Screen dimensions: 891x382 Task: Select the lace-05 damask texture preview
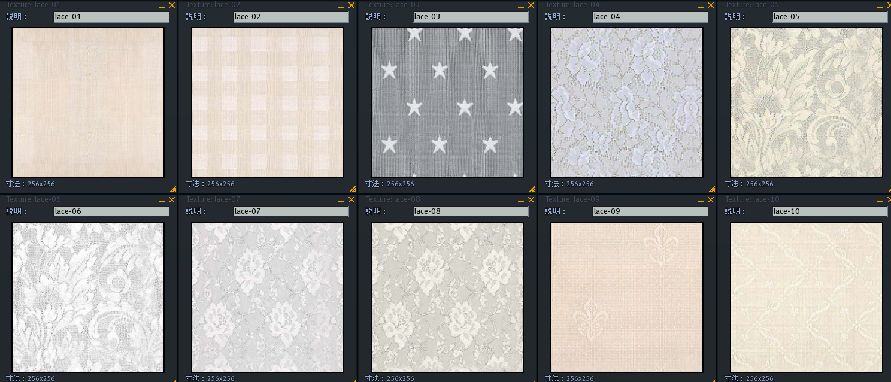pos(806,102)
